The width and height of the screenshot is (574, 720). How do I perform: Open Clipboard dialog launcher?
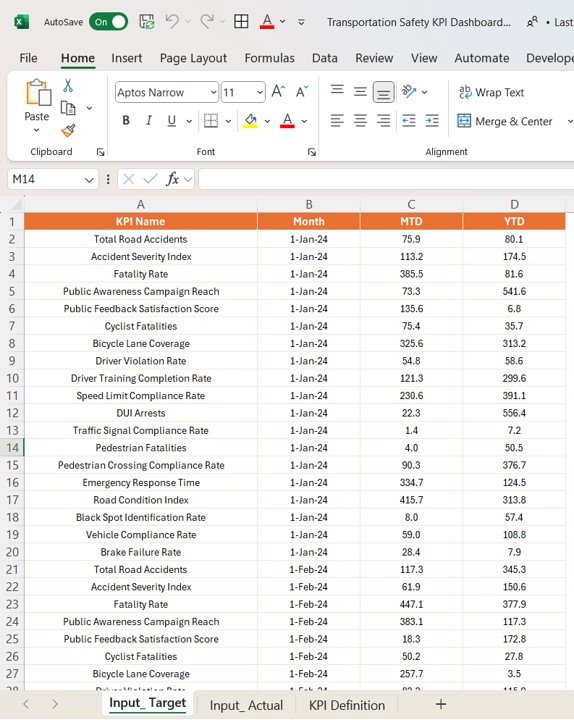101,152
